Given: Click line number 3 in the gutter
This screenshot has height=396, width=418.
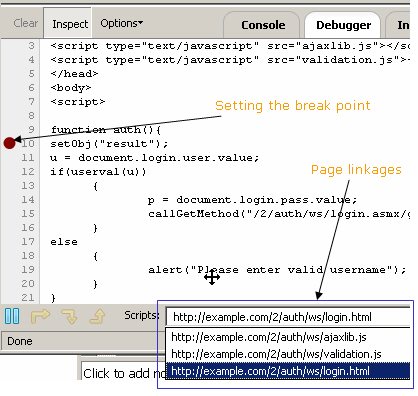Looking at the screenshot, I should pyautogui.click(x=31, y=45).
